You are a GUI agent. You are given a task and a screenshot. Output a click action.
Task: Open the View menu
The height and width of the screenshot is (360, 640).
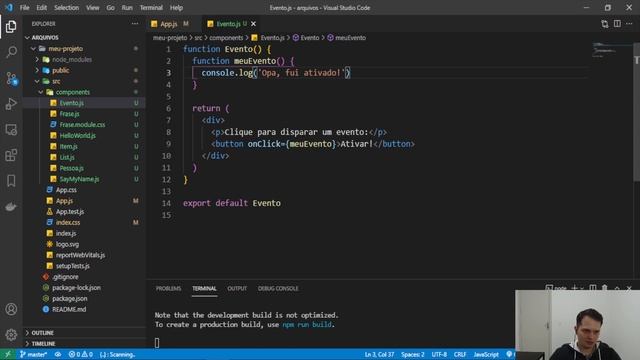(x=93, y=7)
